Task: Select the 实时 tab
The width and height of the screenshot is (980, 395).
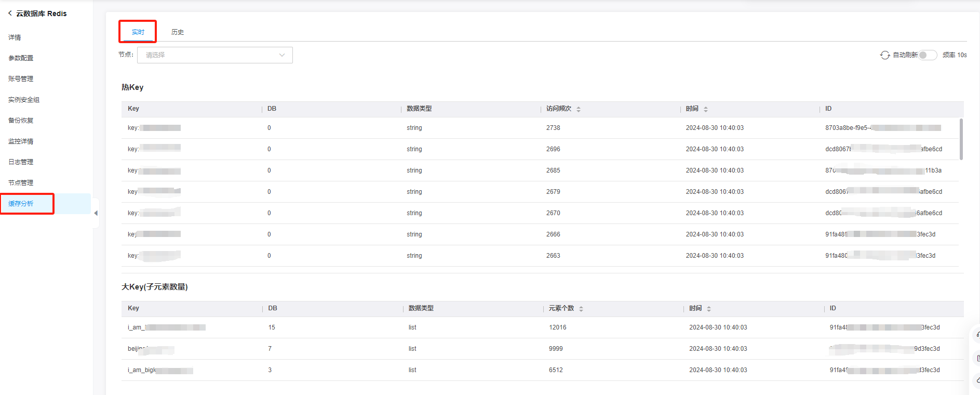Action: click(x=138, y=32)
